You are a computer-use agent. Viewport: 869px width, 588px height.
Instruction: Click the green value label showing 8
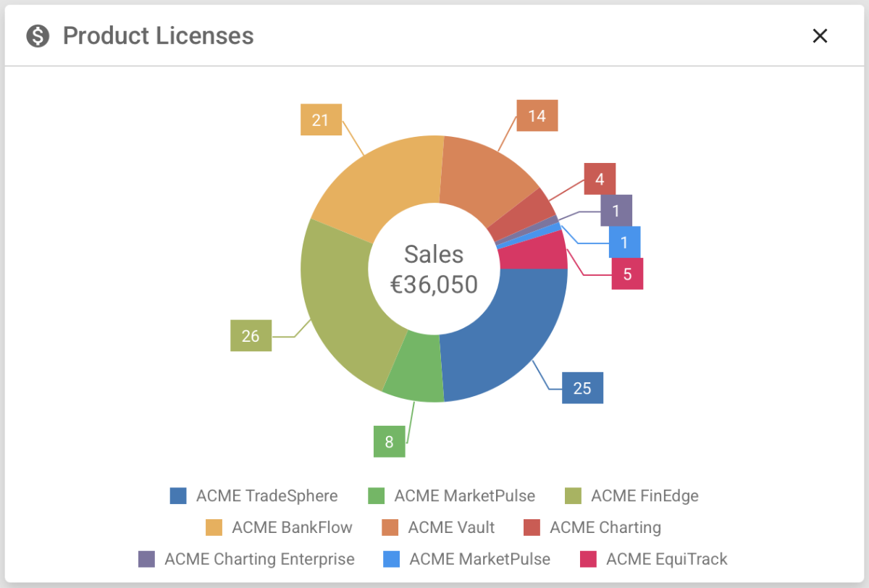coord(389,442)
